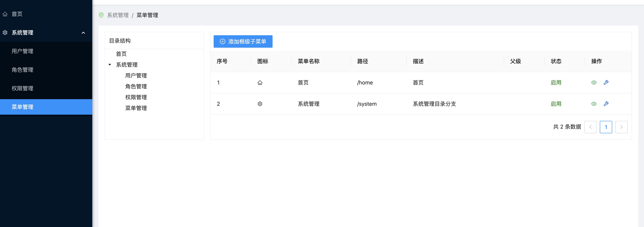The image size is (644, 227).
Task: Select 权限管理 node in directory tree
Action: [x=136, y=97]
